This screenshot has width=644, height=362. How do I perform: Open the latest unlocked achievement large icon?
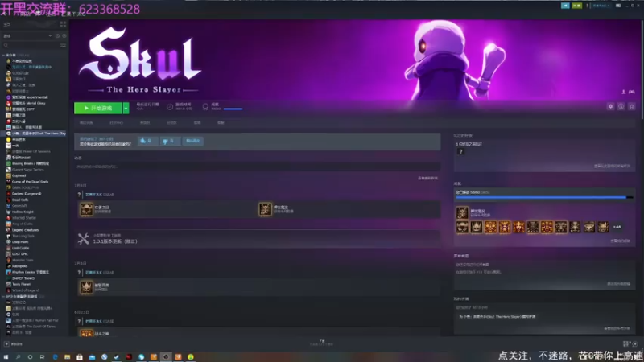point(462,212)
